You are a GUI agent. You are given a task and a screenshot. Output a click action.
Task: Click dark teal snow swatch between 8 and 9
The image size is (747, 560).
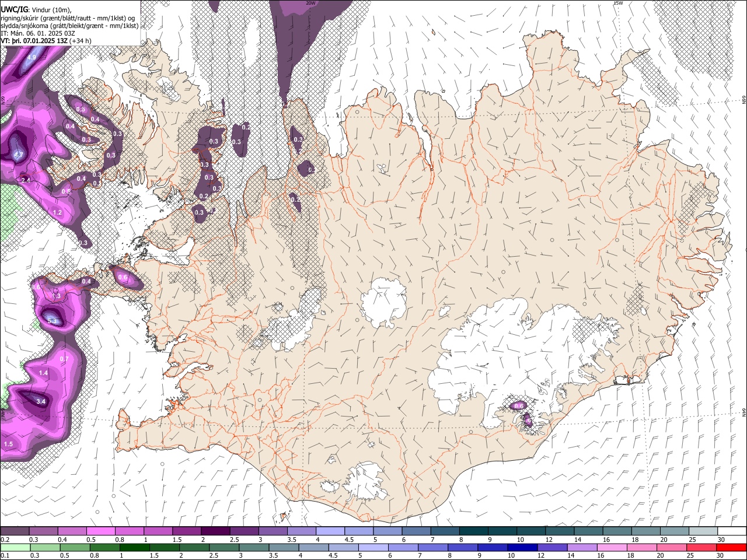click(x=473, y=531)
